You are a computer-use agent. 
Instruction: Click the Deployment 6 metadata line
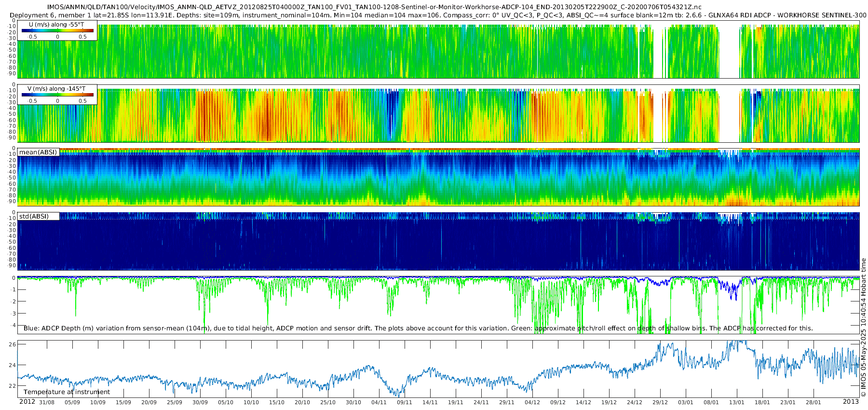[x=438, y=15]
